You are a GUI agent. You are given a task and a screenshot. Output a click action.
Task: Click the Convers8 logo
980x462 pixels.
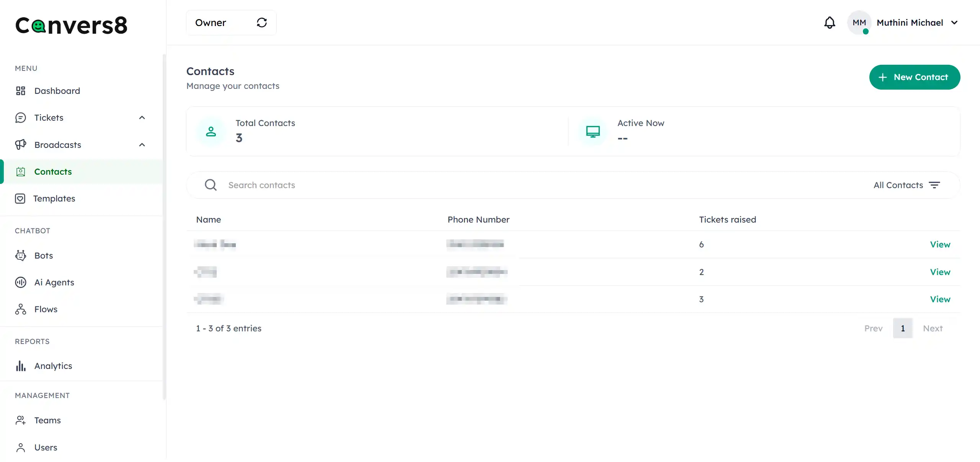click(x=72, y=25)
